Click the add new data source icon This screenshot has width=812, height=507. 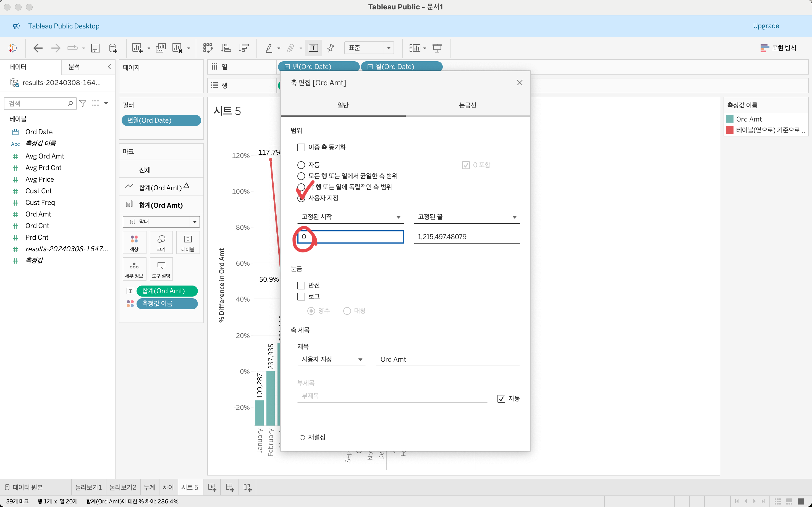click(x=113, y=48)
